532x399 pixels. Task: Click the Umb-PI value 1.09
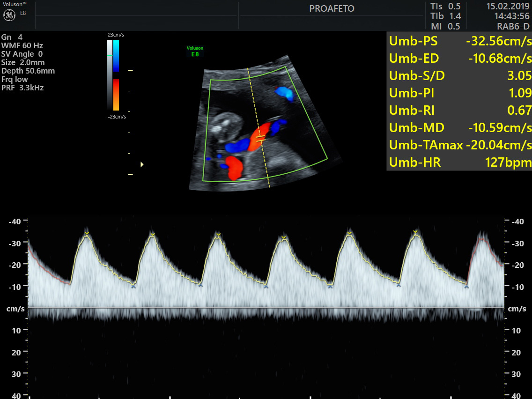tap(520, 93)
